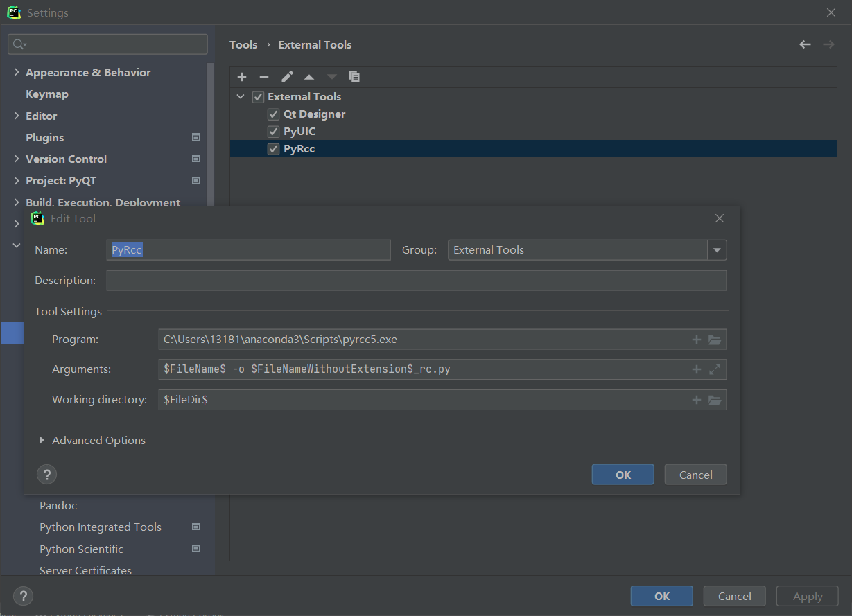The height and width of the screenshot is (616, 852).
Task: Click Tools breadcrumb link
Action: click(x=243, y=44)
